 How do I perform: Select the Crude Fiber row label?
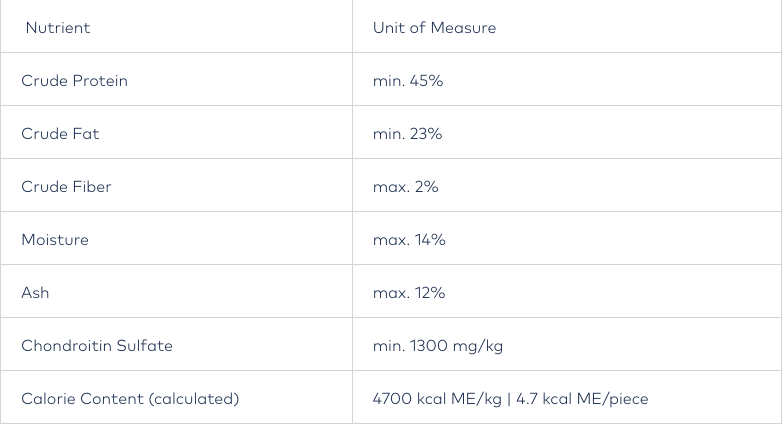click(66, 187)
